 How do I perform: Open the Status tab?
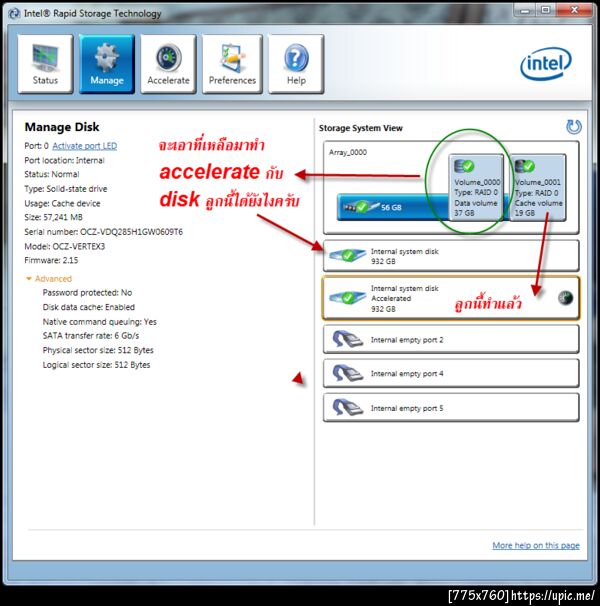click(45, 64)
